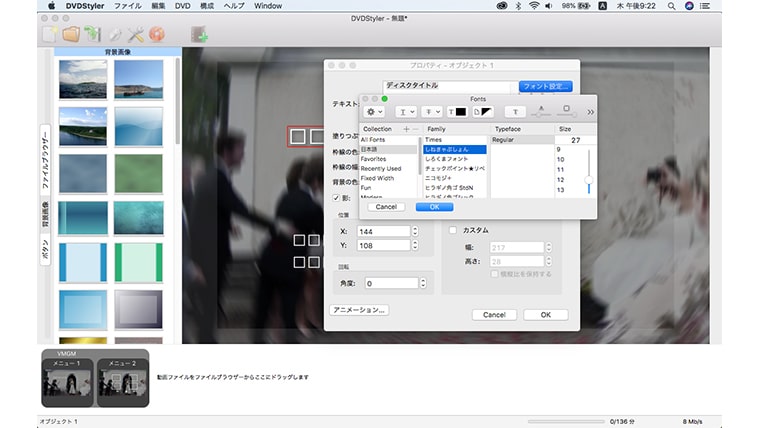Confirm the Fonts panel with OK
The width and height of the screenshot is (760, 428).
(434, 207)
